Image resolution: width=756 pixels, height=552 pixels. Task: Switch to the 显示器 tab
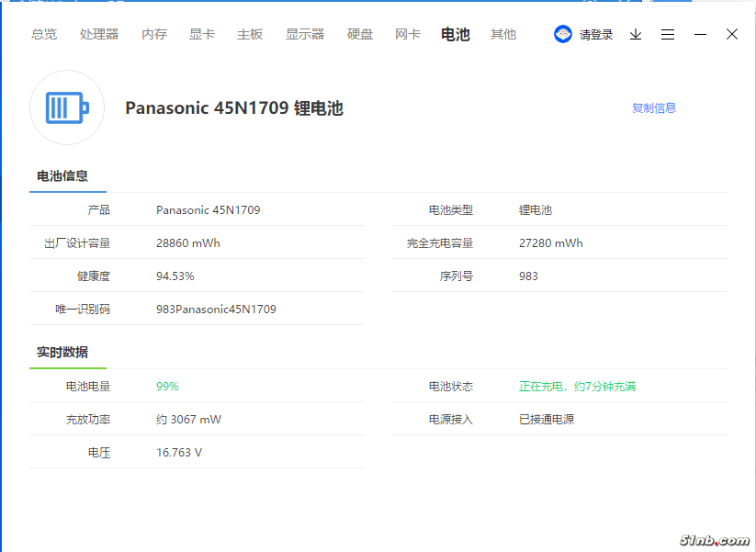point(305,34)
